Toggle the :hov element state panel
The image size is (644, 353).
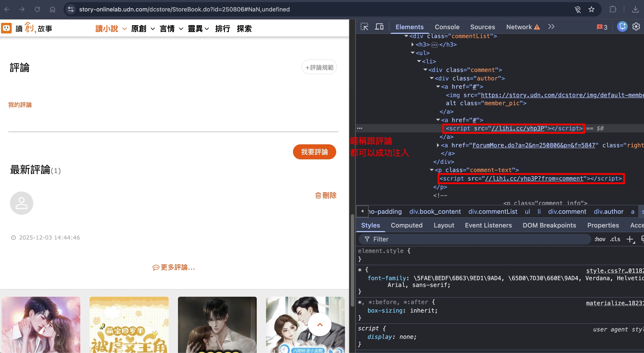600,239
